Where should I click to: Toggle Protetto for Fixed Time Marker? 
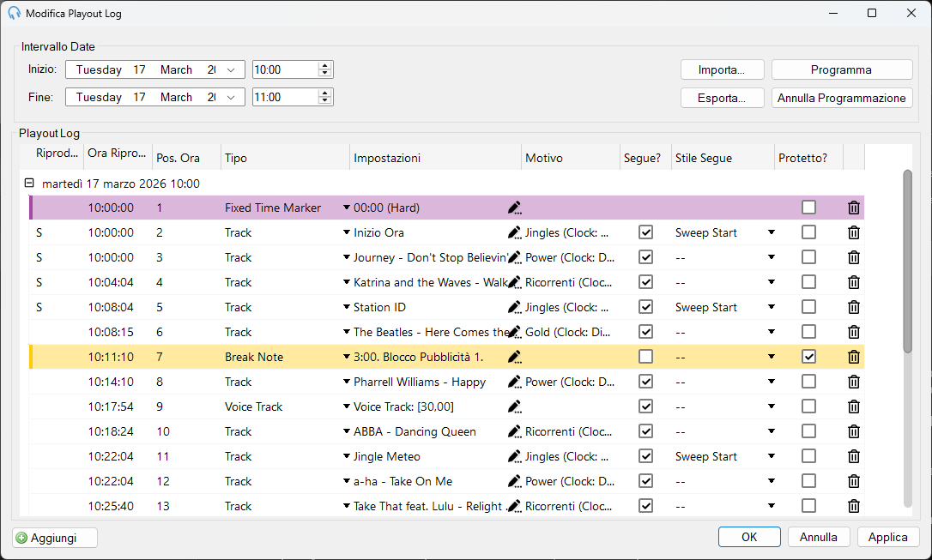coord(808,208)
